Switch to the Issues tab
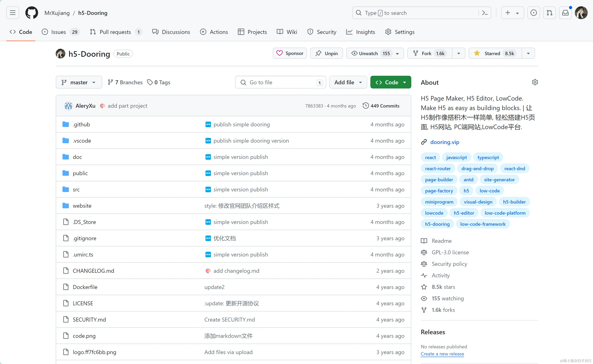593x364 pixels. tap(61, 32)
